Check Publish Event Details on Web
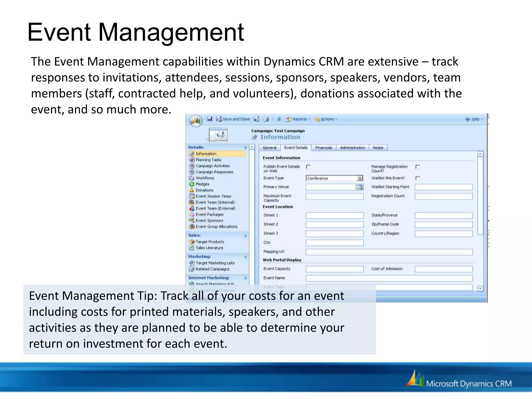This screenshot has width=532, height=399. point(308,167)
